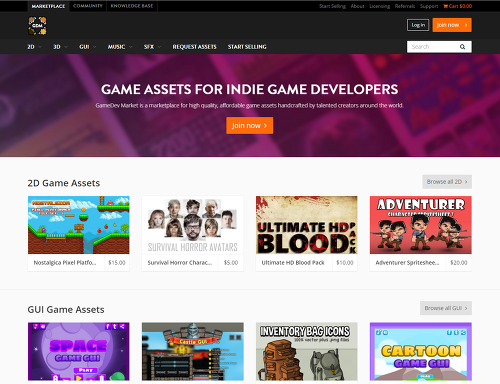Click the hero banner Join now button

point(250,126)
